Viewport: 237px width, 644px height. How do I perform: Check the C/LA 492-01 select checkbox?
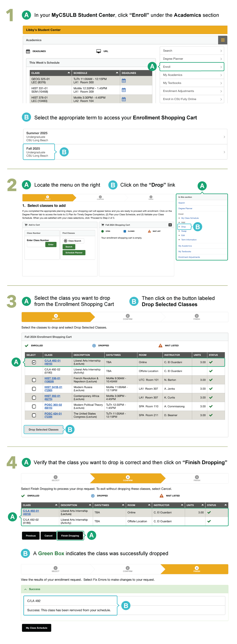tap(34, 362)
